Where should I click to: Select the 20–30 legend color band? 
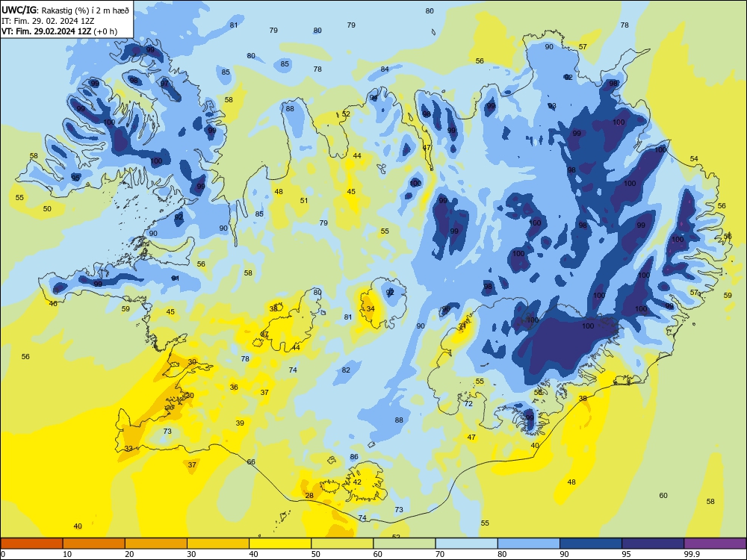point(156,544)
